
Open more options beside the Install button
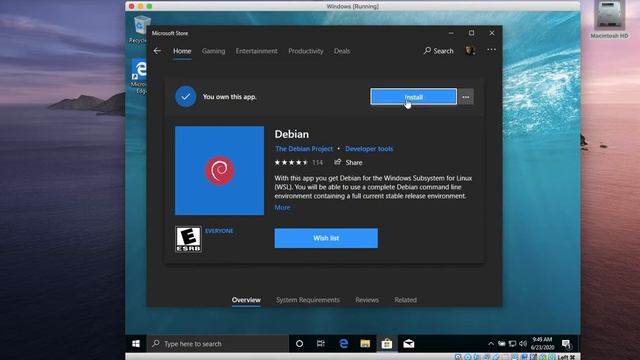pyautogui.click(x=466, y=97)
